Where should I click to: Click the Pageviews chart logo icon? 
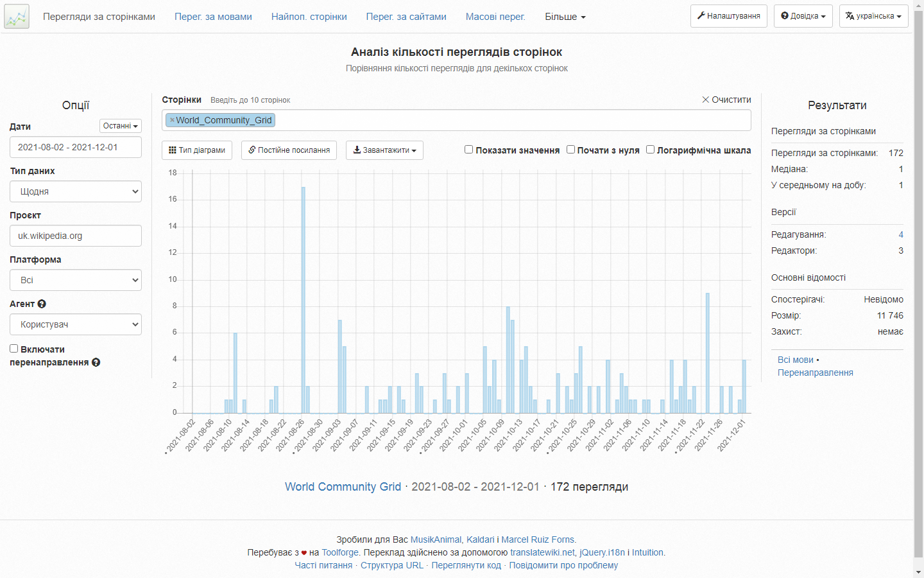pos(17,17)
